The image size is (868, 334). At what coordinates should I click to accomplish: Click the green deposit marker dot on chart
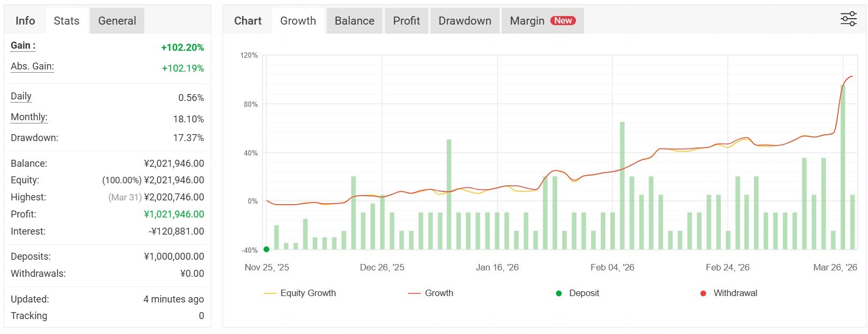coord(266,249)
